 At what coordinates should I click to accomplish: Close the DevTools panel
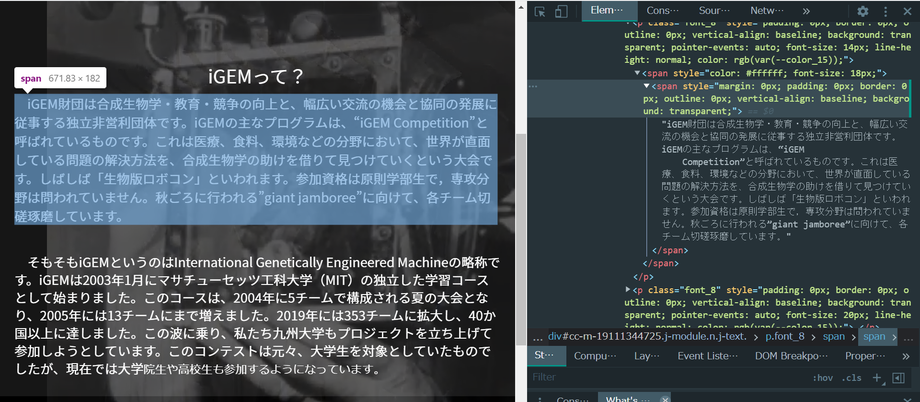pyautogui.click(x=907, y=11)
